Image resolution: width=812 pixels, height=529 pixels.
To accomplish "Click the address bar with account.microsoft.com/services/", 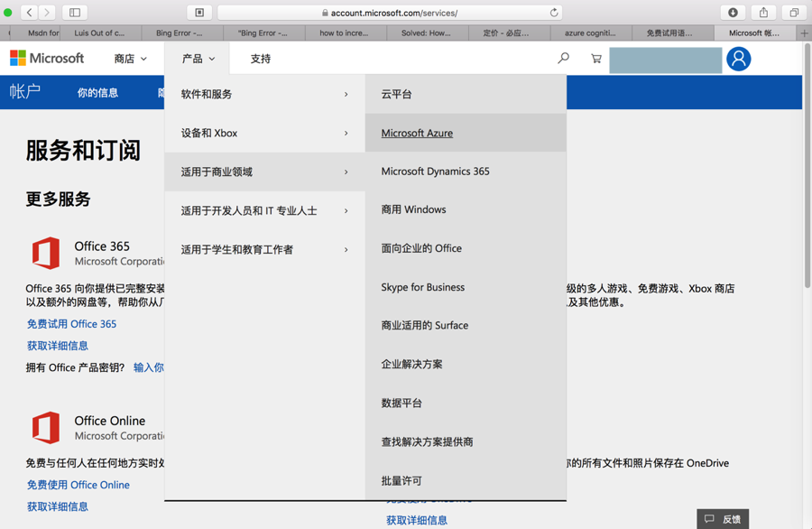I will tap(390, 13).
